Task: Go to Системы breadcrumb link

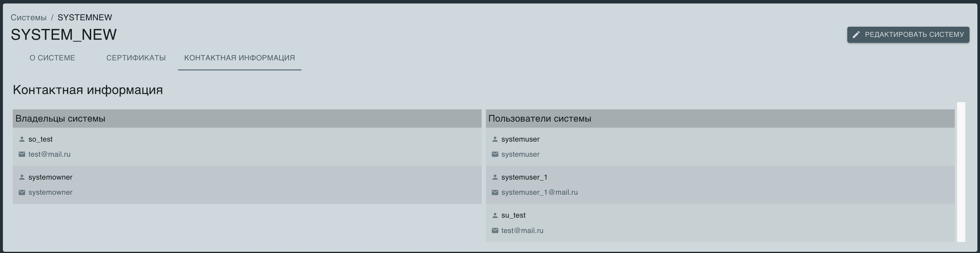Action: pos(28,17)
